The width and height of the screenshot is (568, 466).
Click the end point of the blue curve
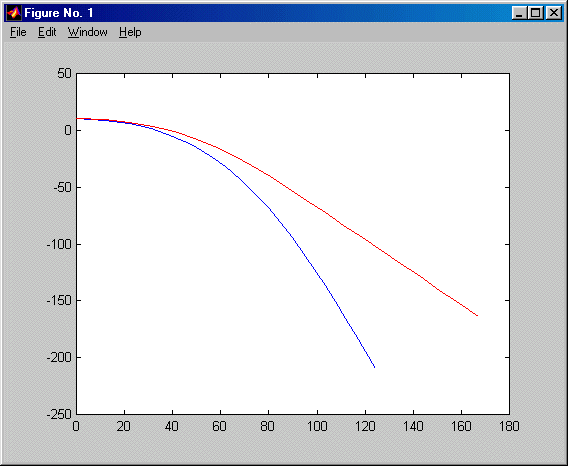pyautogui.click(x=375, y=367)
